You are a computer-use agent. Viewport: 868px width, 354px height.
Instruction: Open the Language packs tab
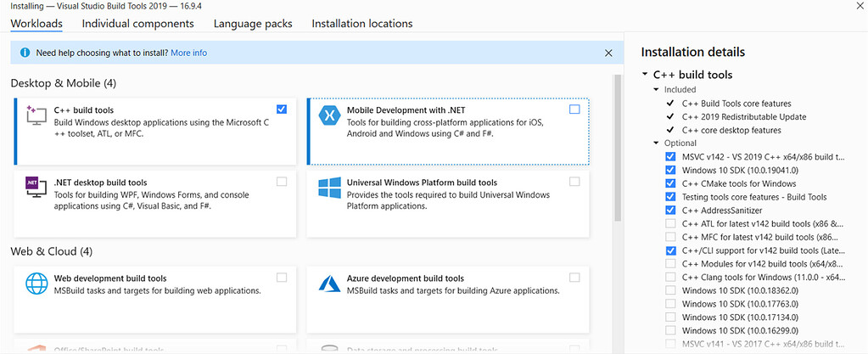(252, 24)
